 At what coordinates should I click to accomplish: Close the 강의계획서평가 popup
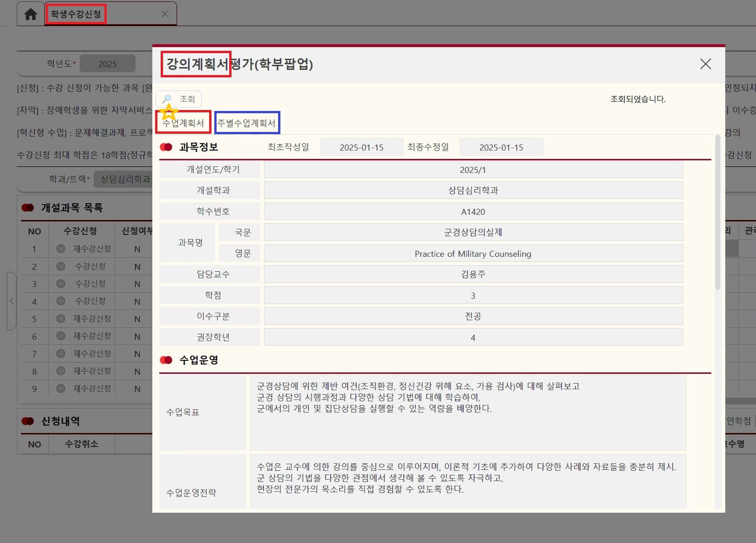pos(705,64)
